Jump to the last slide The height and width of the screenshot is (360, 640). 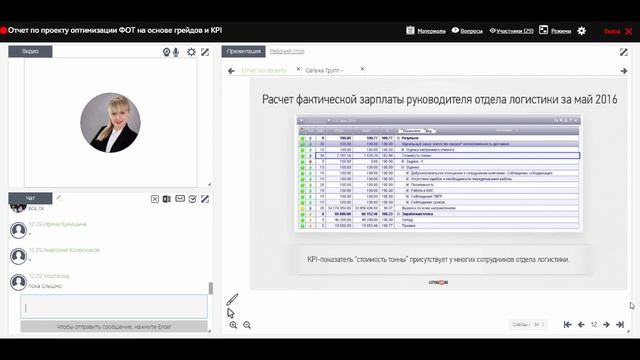(x=620, y=324)
